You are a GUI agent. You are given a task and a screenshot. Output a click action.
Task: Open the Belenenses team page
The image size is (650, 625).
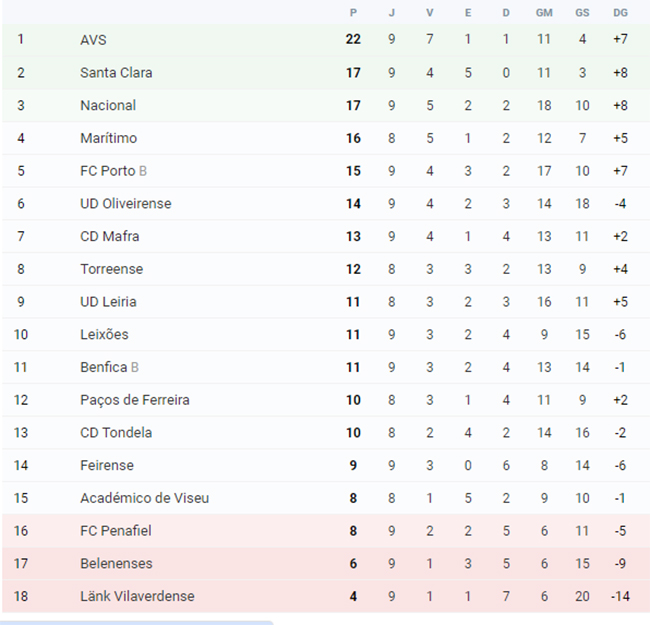click(116, 564)
